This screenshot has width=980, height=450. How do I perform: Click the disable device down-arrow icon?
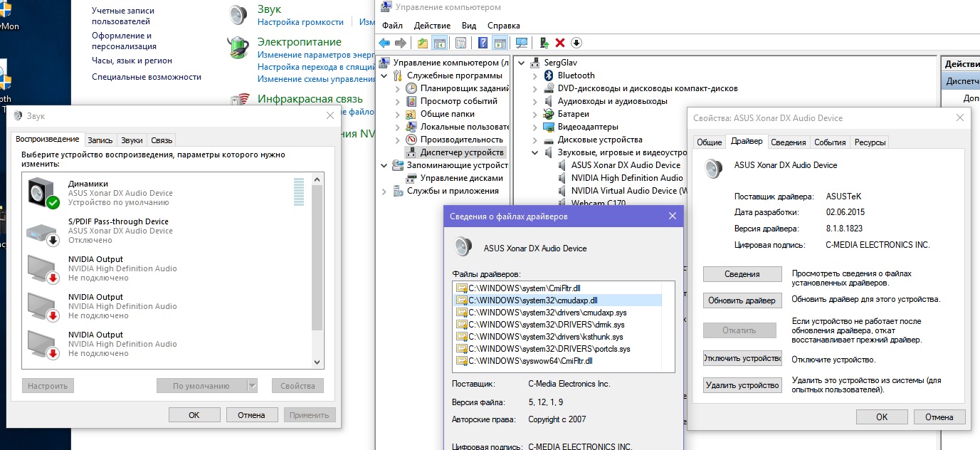pos(576,43)
